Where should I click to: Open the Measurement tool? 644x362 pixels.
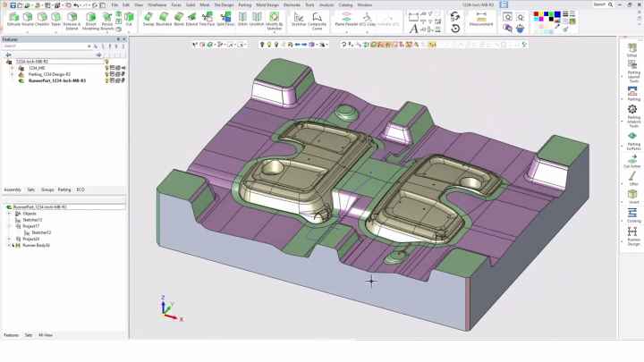(480, 17)
